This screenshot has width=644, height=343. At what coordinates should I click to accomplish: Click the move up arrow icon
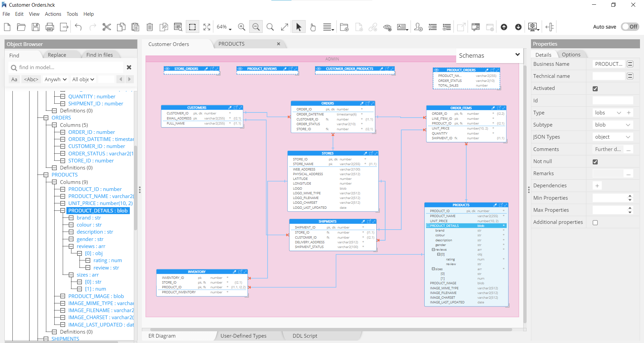pos(504,27)
